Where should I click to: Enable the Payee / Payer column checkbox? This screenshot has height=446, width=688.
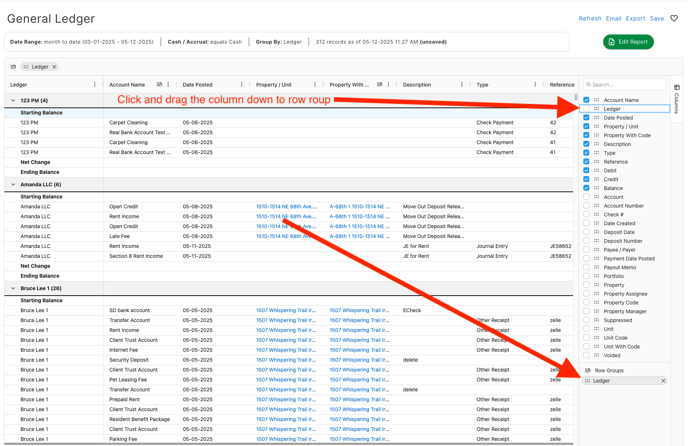click(x=586, y=250)
